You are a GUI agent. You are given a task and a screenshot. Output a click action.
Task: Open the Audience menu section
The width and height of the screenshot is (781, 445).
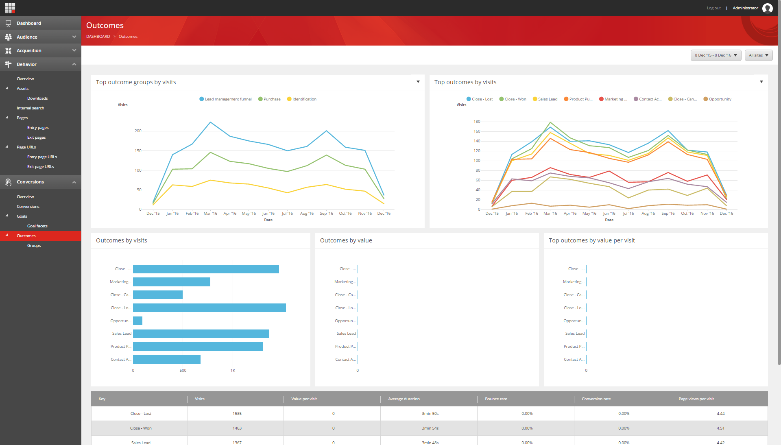(x=40, y=37)
